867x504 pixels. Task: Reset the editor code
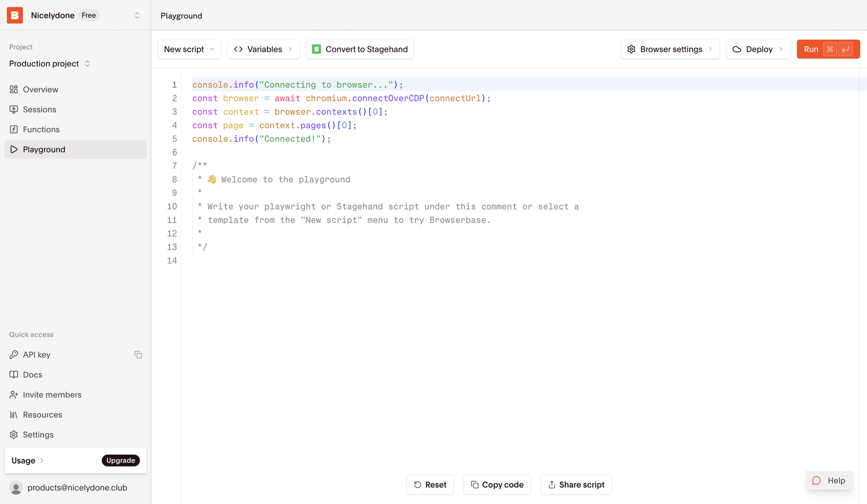point(430,484)
